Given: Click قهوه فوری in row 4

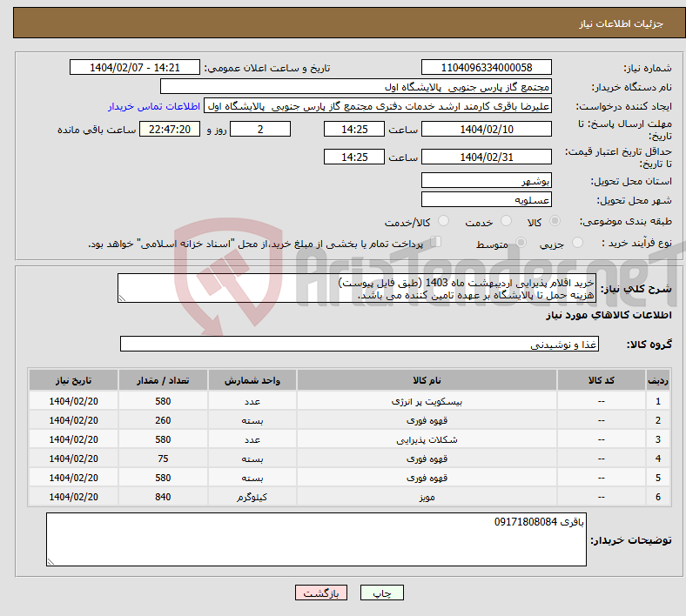Looking at the screenshot, I should pos(427,459).
